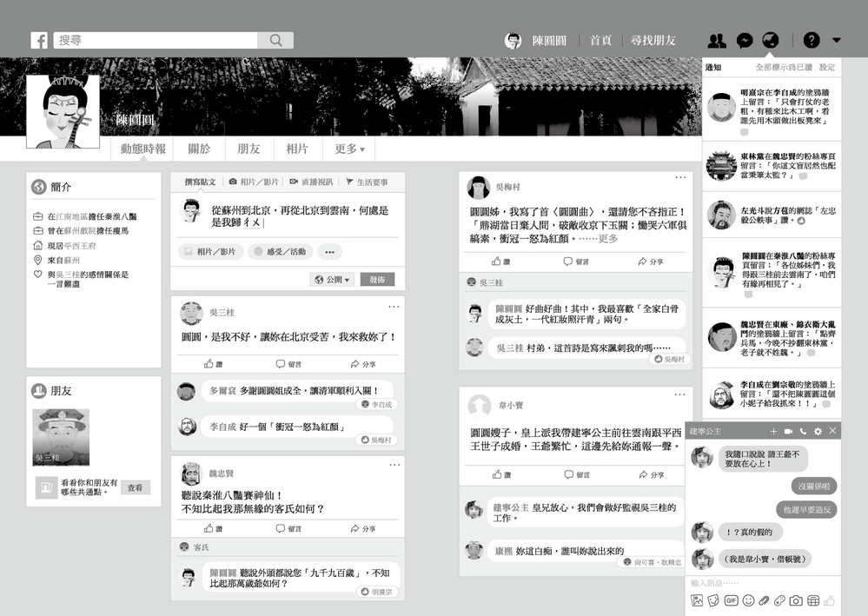Click the camera icon in chat toolbar
This screenshot has height=616, width=868.
click(x=796, y=600)
